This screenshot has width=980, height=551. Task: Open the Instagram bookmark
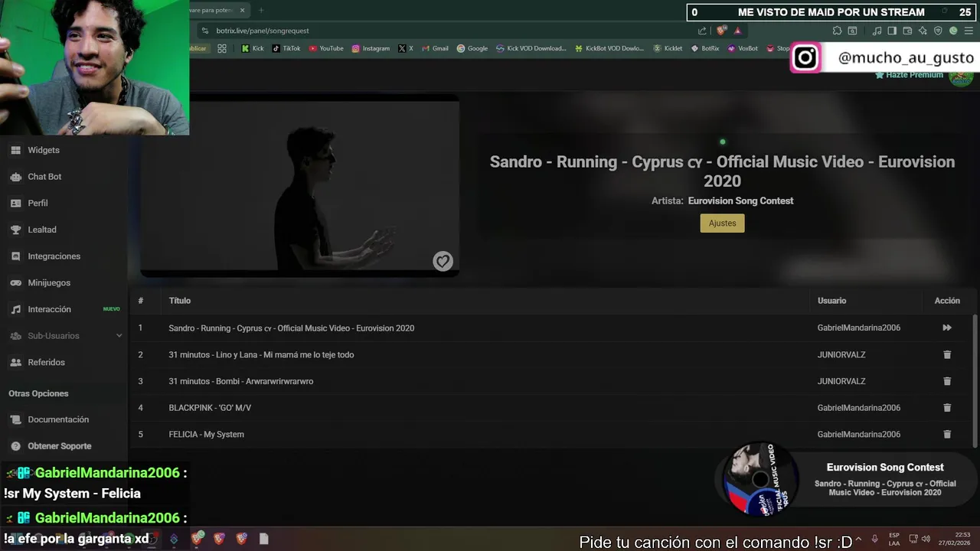click(x=371, y=48)
